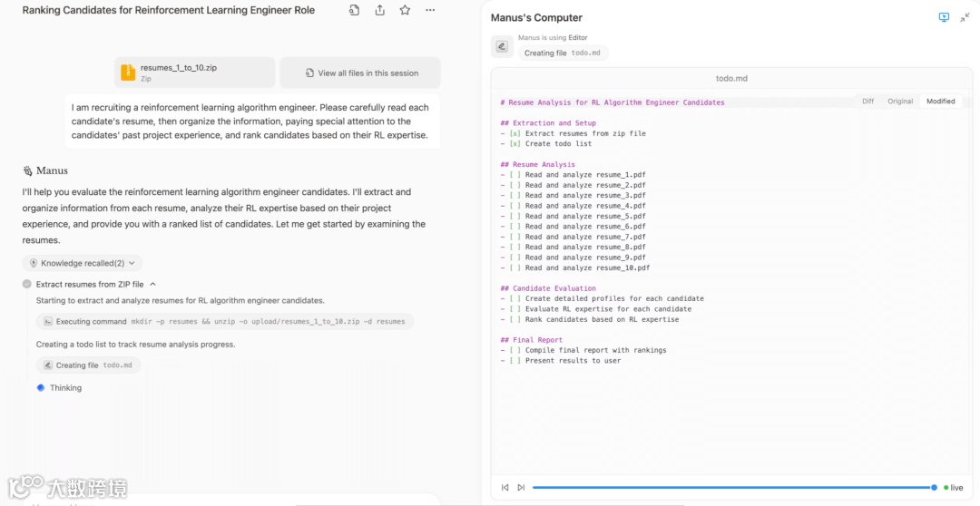The width and height of the screenshot is (980, 506).
Task: Click the 'Present results to user' line
Action: click(x=561, y=360)
